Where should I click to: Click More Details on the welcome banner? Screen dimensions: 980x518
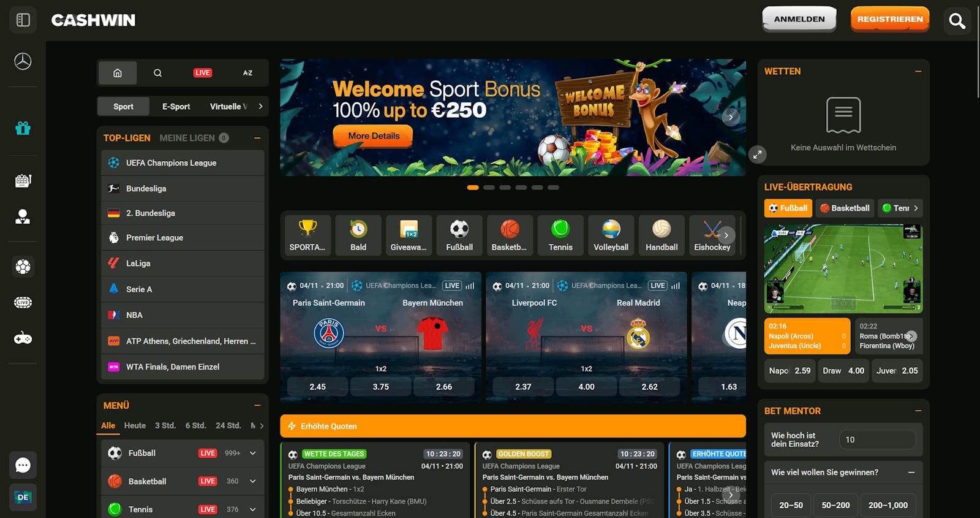373,136
